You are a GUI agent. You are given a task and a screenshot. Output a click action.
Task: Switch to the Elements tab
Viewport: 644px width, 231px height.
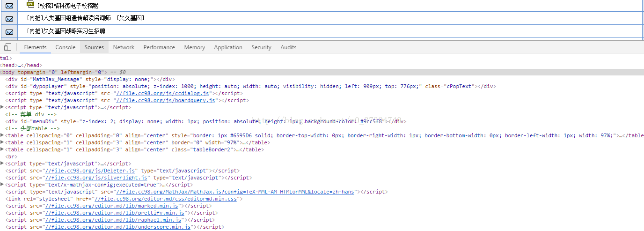[35, 47]
